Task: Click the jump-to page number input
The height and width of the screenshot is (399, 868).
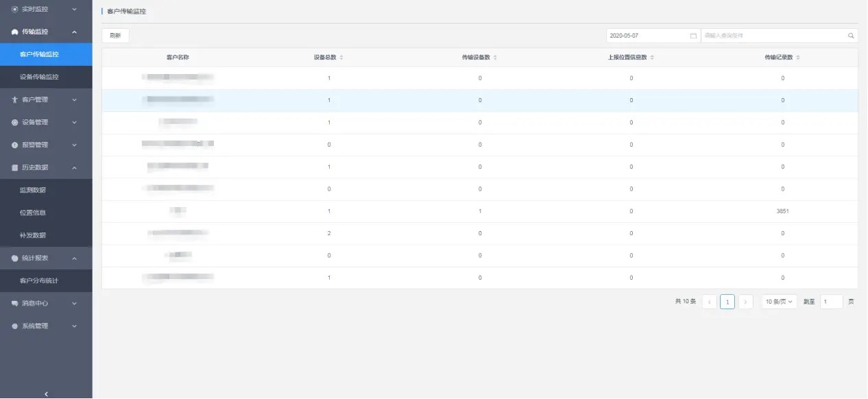Action: tap(831, 302)
